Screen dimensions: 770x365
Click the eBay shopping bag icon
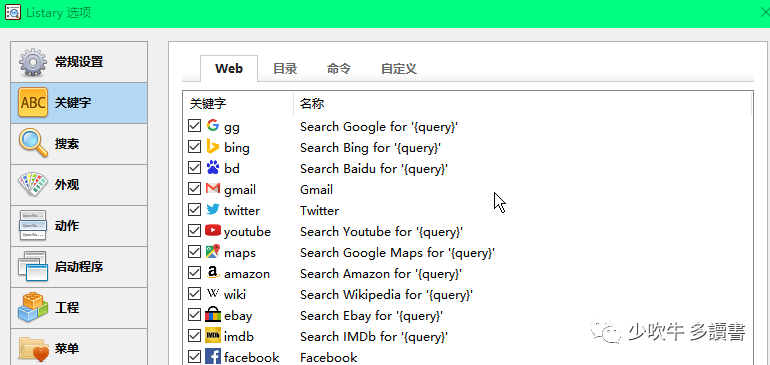click(213, 314)
